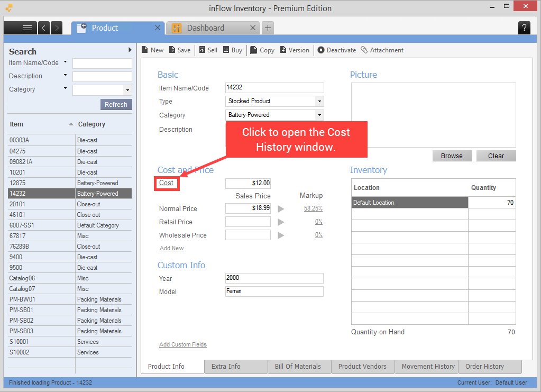The height and width of the screenshot is (392, 541).
Task: Click the Retail Price 0% markup link
Action: click(x=319, y=222)
